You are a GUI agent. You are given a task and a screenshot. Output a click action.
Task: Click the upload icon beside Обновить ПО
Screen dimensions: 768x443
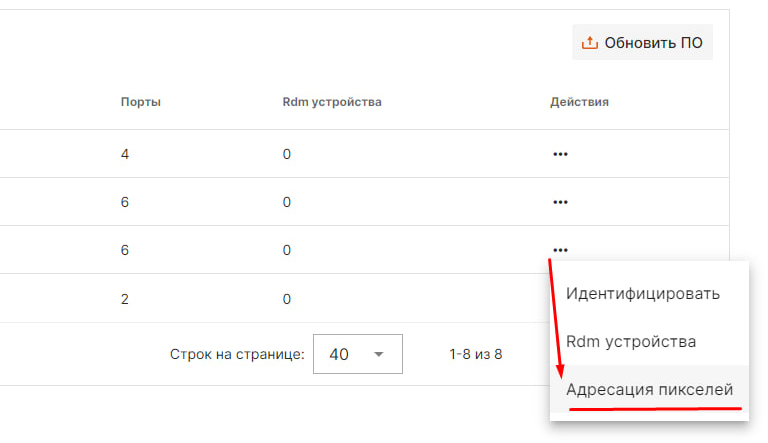point(590,43)
